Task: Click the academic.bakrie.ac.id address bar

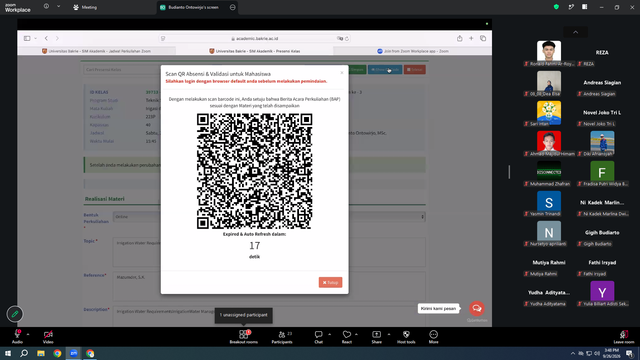Action: click(x=255, y=38)
